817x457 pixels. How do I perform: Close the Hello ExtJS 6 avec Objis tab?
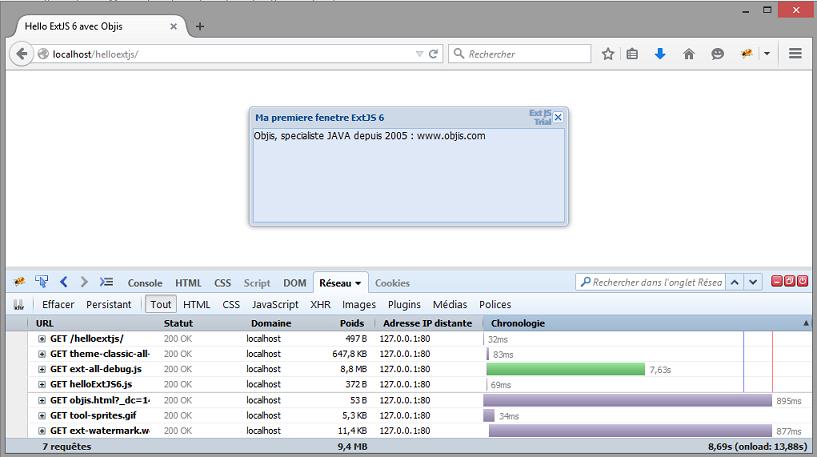pos(174,27)
